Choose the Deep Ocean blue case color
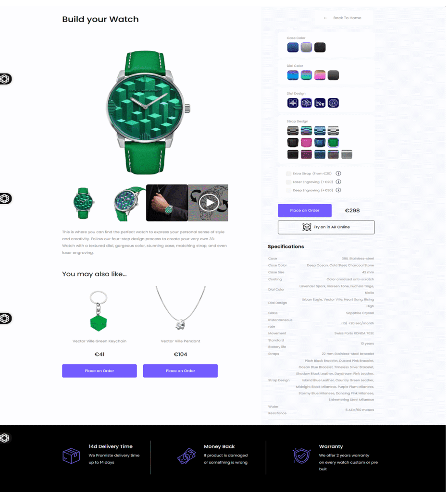The width and height of the screenshot is (448, 492). [x=293, y=48]
